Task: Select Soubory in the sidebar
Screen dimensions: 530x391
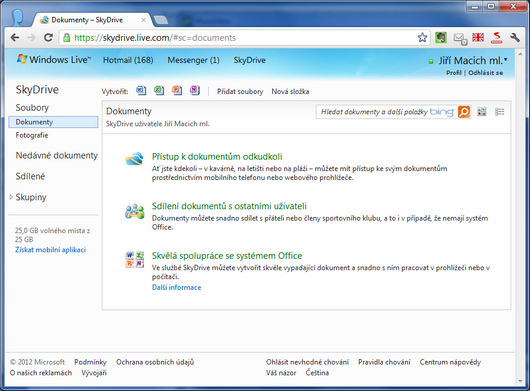Action: tap(32, 107)
